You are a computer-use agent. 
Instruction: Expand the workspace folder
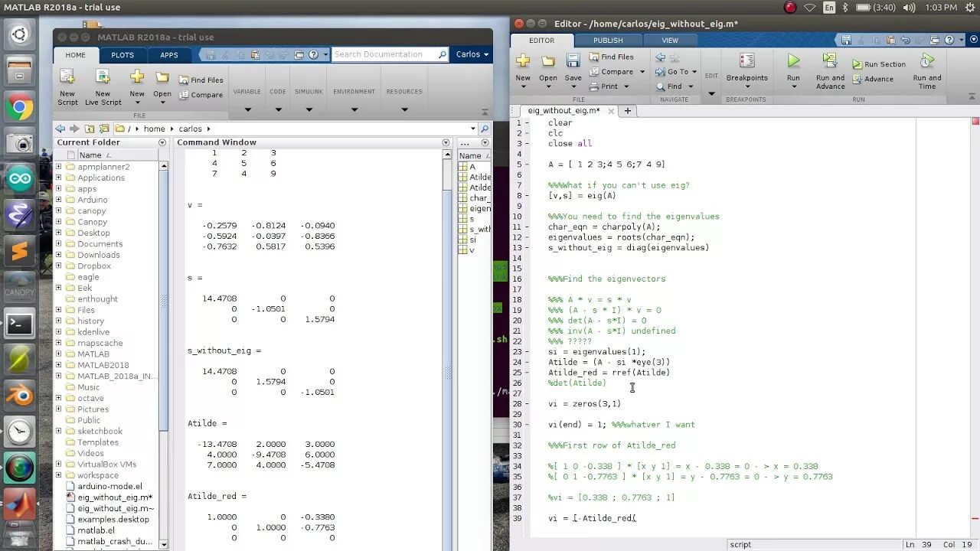coord(59,475)
